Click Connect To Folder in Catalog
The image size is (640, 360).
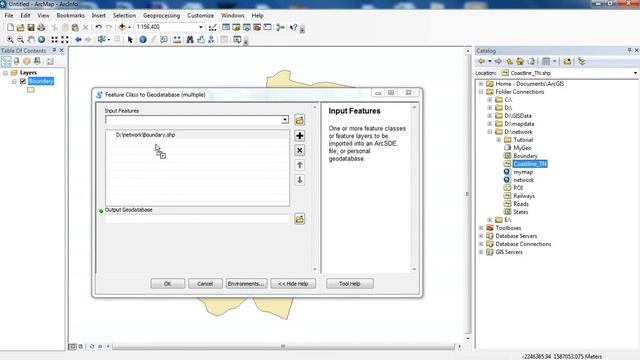coord(567,62)
